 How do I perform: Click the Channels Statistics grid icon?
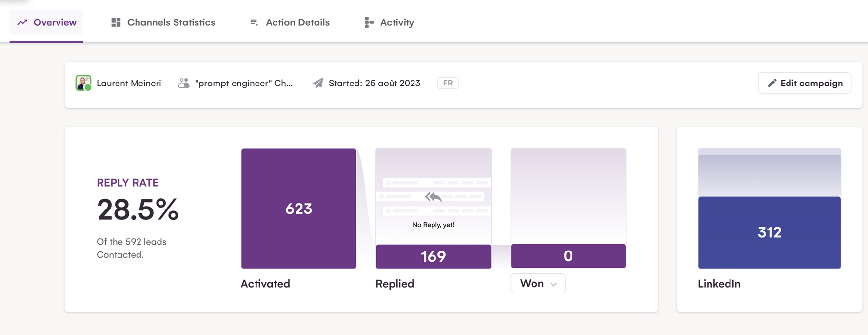click(x=116, y=22)
